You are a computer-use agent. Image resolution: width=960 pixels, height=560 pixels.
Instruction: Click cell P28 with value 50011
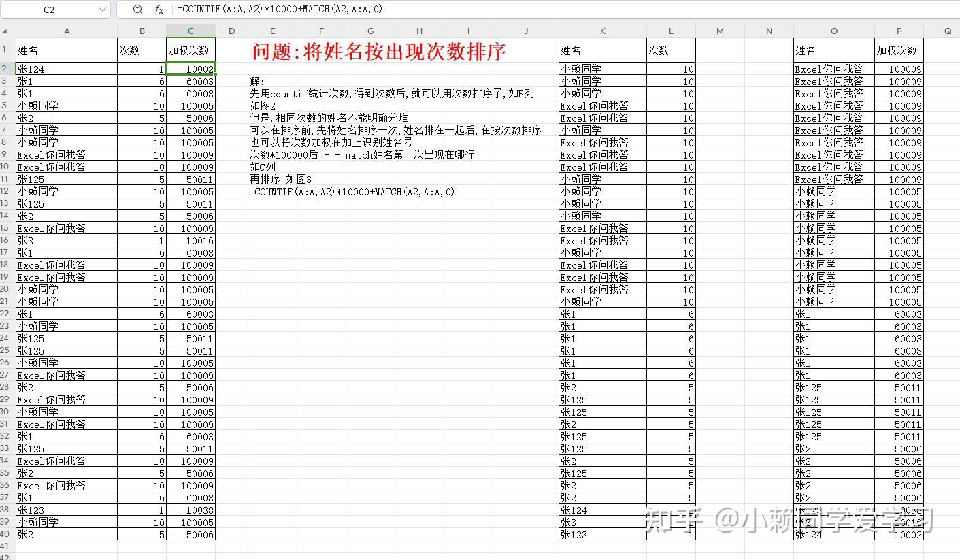(899, 387)
